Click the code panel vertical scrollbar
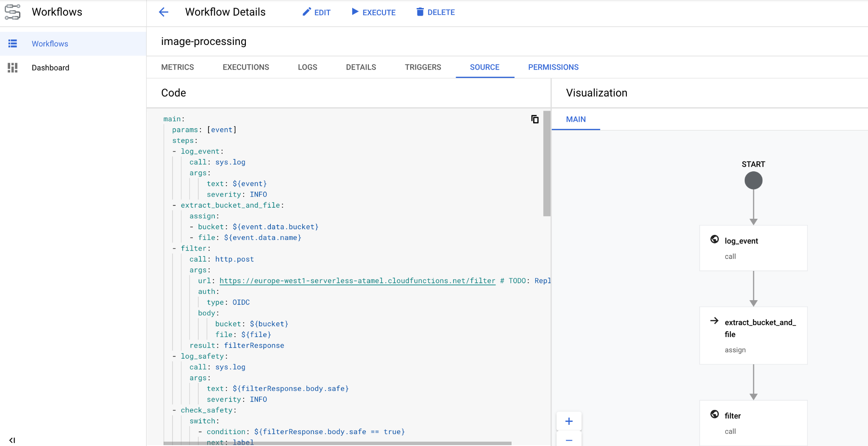Screen dimensions: 868x446 [547, 164]
